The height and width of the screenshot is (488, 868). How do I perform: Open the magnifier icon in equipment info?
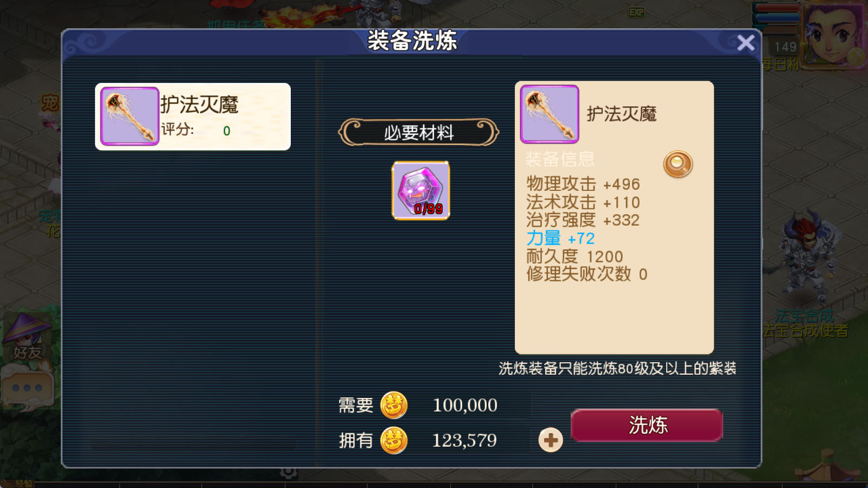click(678, 164)
